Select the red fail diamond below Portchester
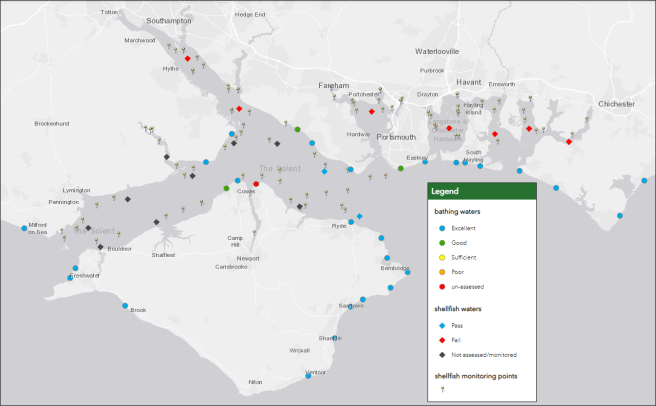The image size is (656, 406). pos(372,112)
